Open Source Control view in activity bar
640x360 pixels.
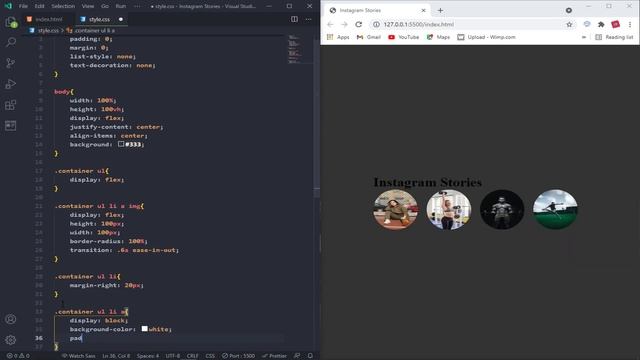11,63
